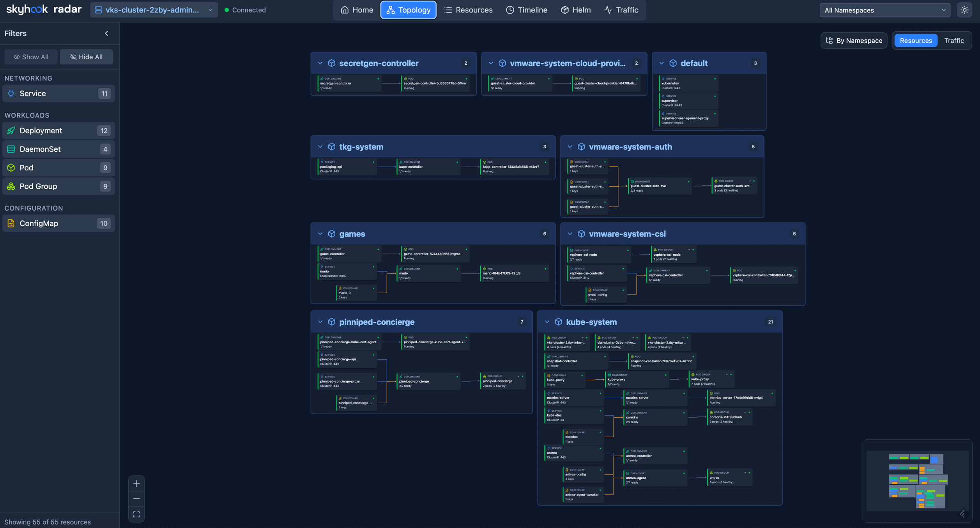Click the tkg-system namespace cube icon
Viewport: 980px width, 528px height.
coord(331,147)
